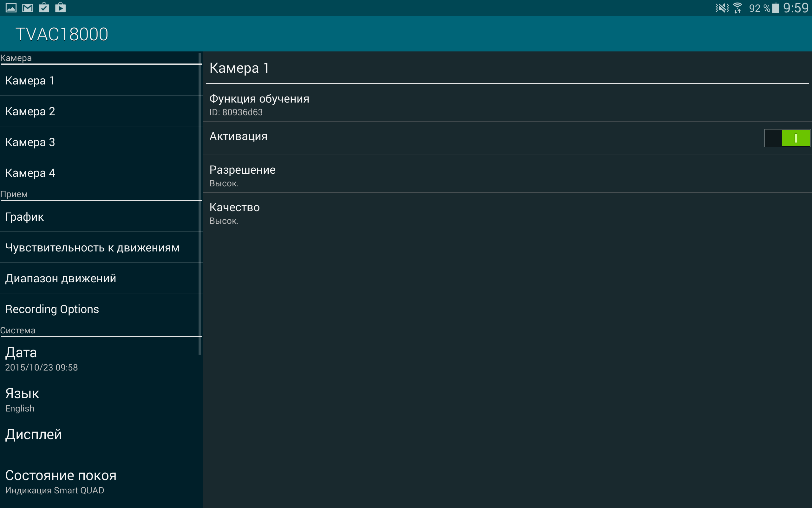Open Диапазон движений settings

click(x=101, y=278)
